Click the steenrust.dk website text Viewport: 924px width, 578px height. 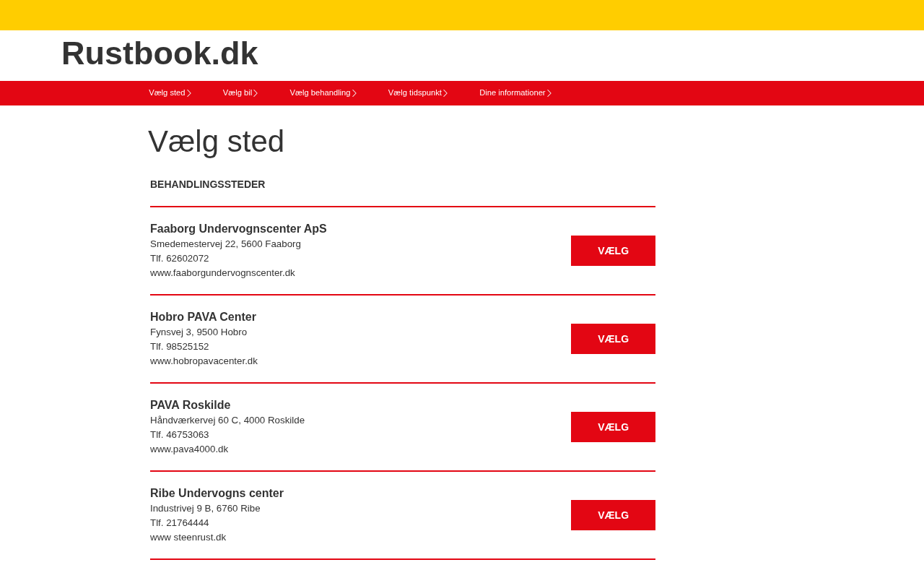188,538
